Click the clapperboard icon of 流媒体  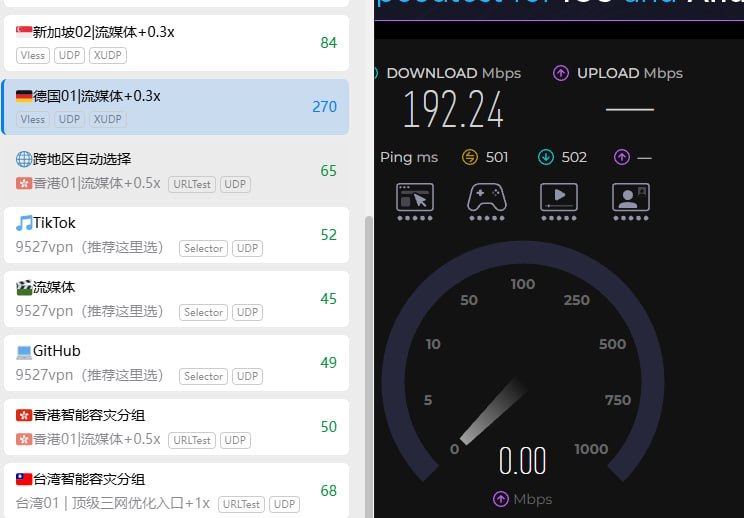(24, 287)
